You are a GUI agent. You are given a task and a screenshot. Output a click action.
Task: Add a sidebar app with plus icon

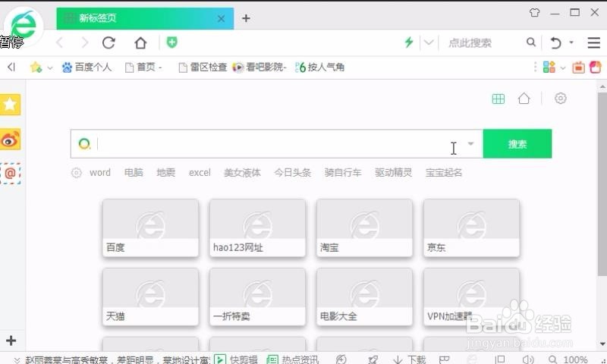(11, 340)
